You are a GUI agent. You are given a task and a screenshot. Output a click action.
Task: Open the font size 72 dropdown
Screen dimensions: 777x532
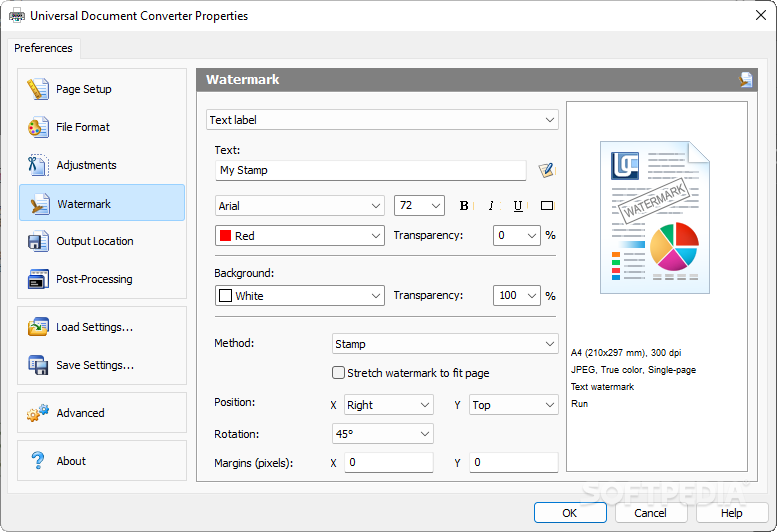[x=419, y=206]
